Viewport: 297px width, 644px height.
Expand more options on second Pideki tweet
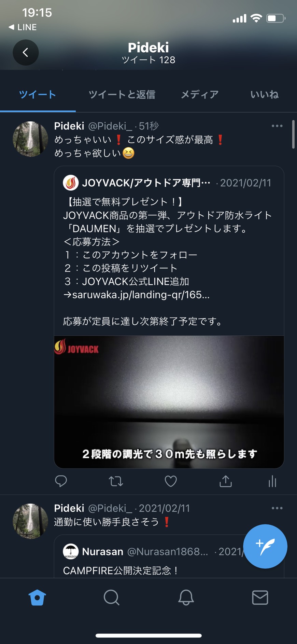(x=277, y=508)
